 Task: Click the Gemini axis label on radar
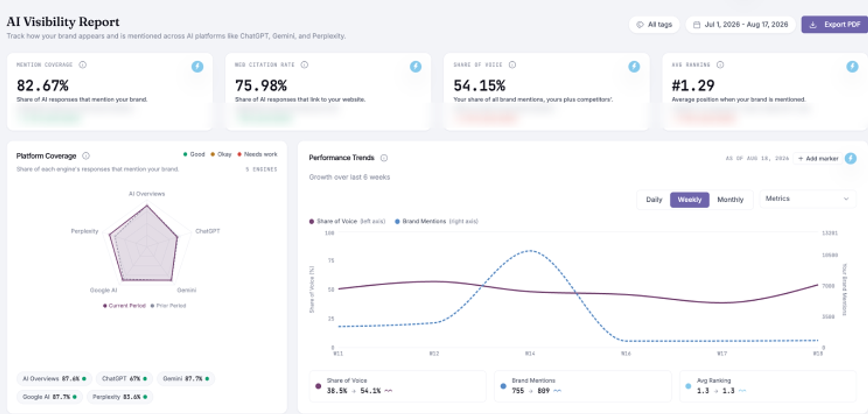click(187, 290)
